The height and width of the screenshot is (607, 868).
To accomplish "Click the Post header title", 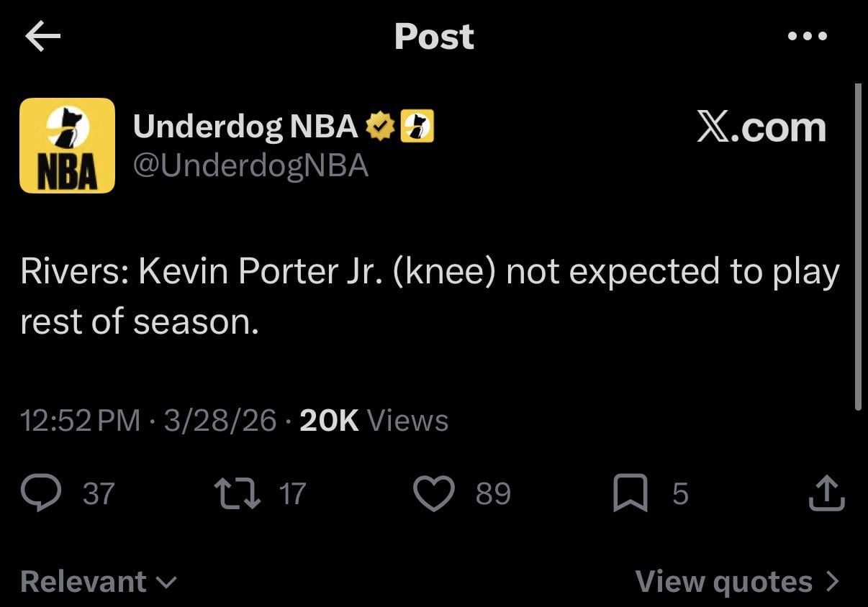I will [434, 36].
